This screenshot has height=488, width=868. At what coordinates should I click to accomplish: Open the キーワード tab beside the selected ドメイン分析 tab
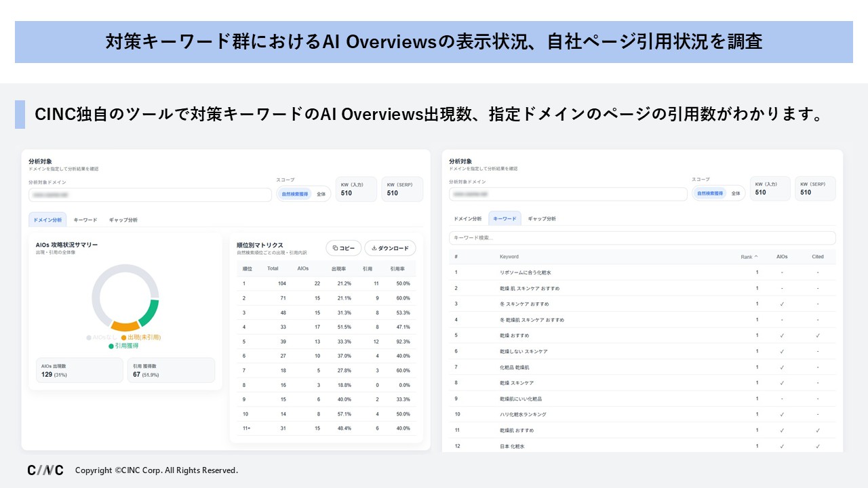pyautogui.click(x=85, y=220)
